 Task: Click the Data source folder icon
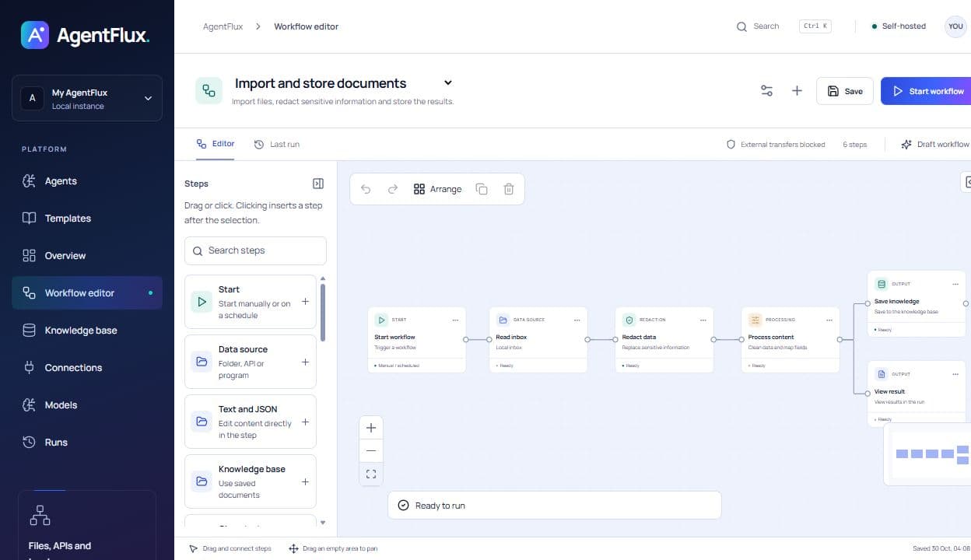[x=202, y=362]
